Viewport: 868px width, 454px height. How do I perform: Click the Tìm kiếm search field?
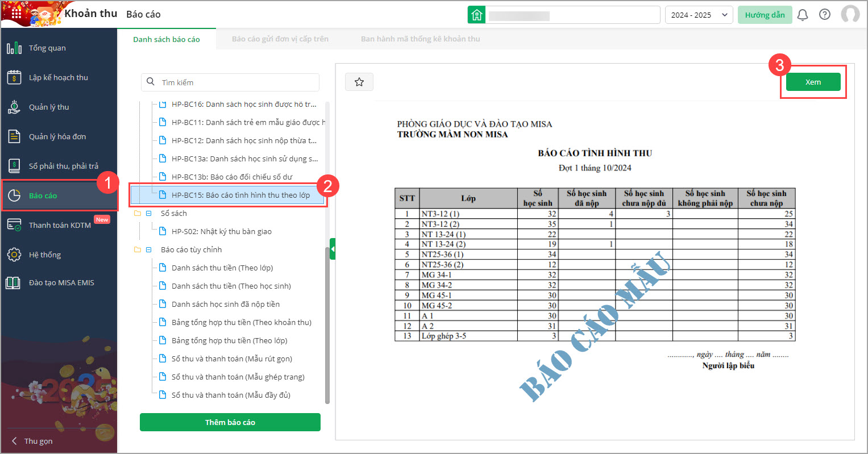(230, 82)
